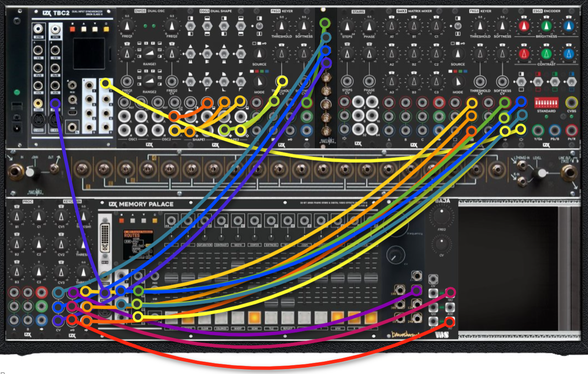This screenshot has height=374, width=588.
Task: Turn the B1 knob on PROC module
Action: point(17,216)
